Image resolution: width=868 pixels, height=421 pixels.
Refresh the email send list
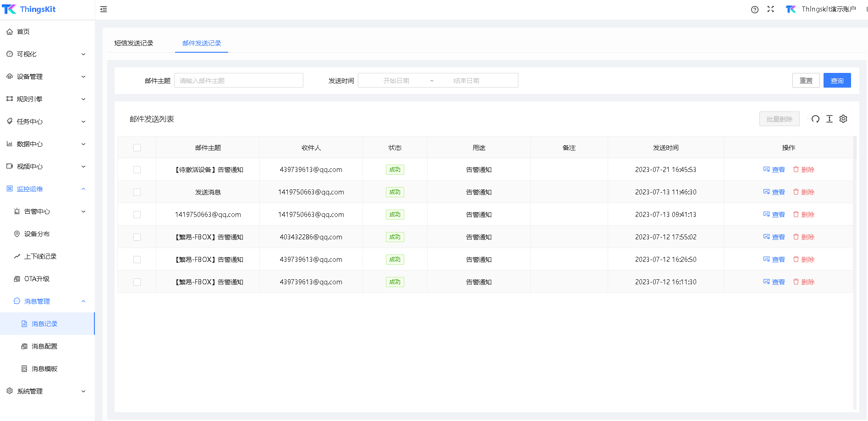tap(815, 119)
